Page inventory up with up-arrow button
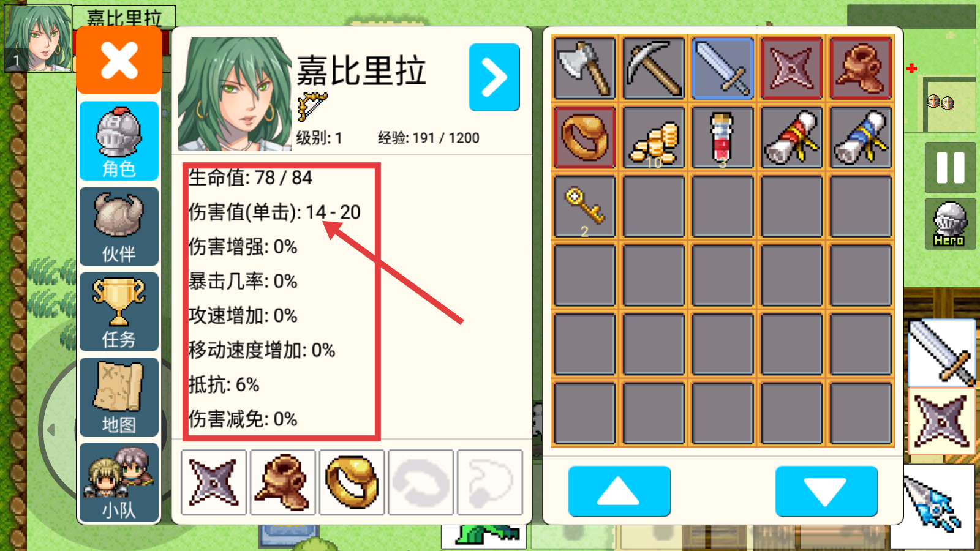The height and width of the screenshot is (551, 980). (x=619, y=491)
